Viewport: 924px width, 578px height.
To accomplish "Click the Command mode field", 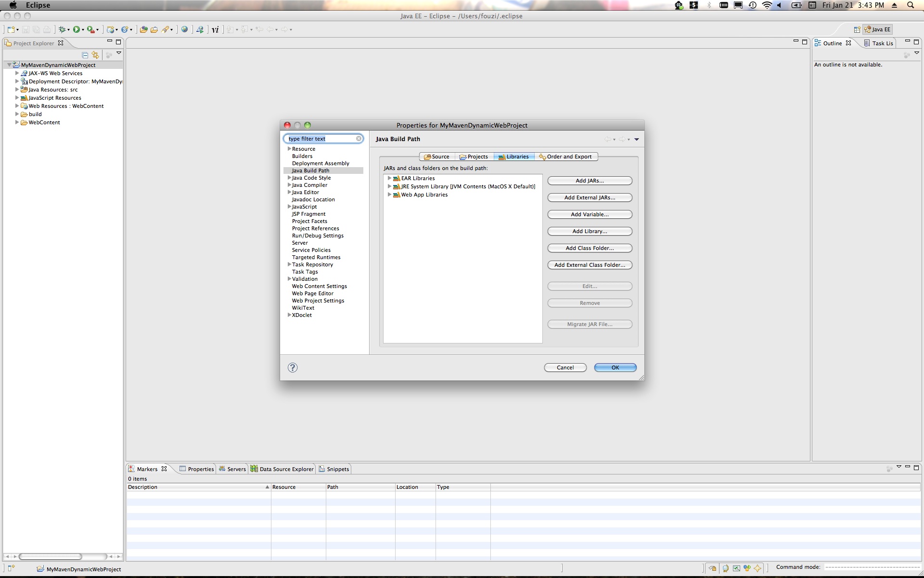I will (x=872, y=567).
